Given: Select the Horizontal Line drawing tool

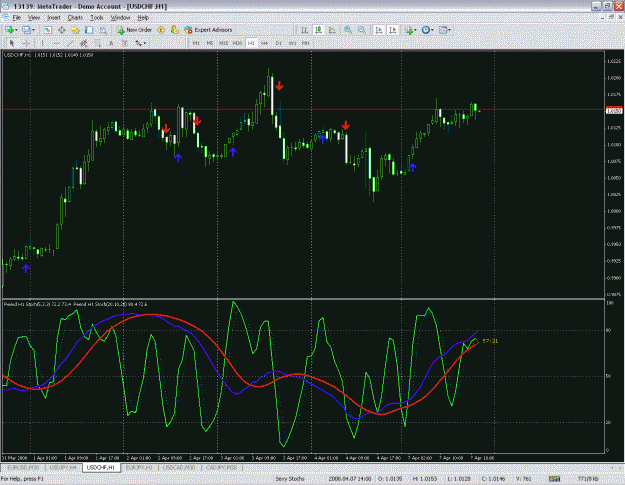Looking at the screenshot, I should coord(56,43).
